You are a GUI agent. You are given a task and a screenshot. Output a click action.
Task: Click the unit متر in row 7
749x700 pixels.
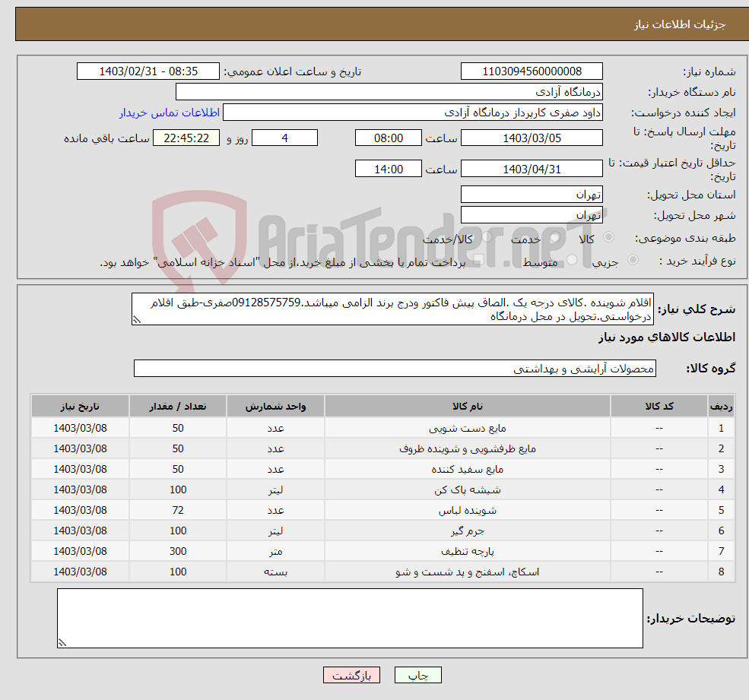click(275, 552)
